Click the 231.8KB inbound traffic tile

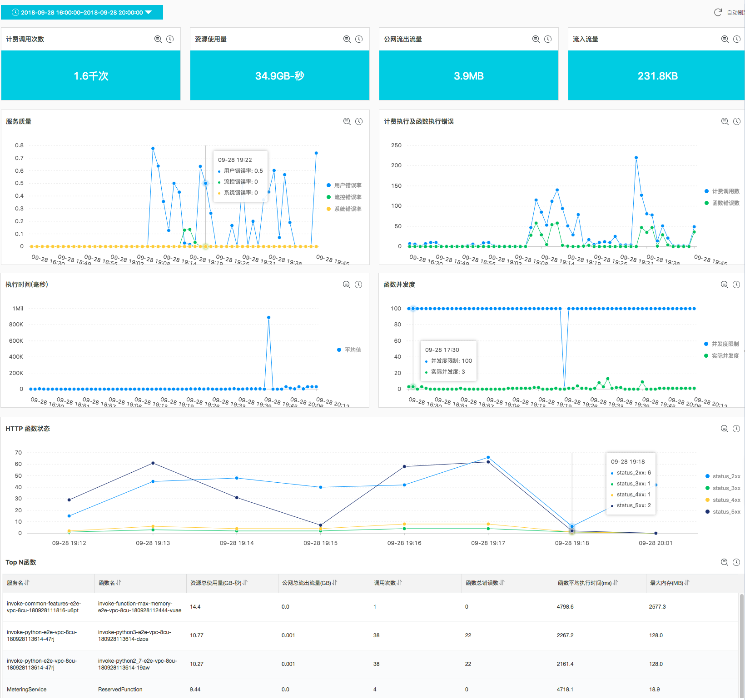pyautogui.click(x=656, y=75)
